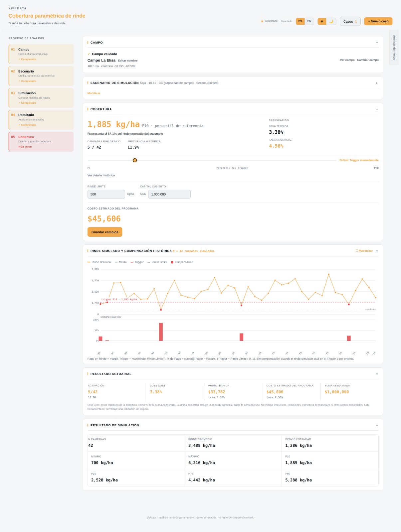
Task: Collapse the Rinde simulado chart section
Action: click(x=377, y=251)
